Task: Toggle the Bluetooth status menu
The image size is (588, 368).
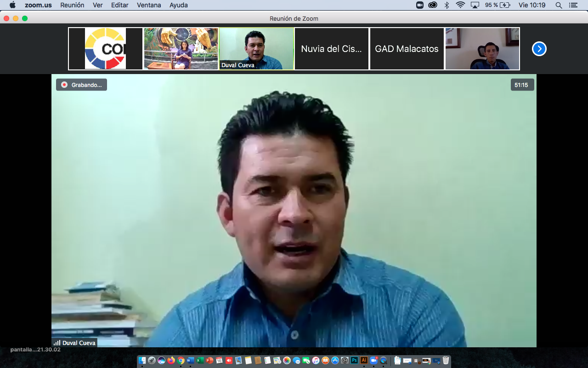Action: tap(447, 5)
